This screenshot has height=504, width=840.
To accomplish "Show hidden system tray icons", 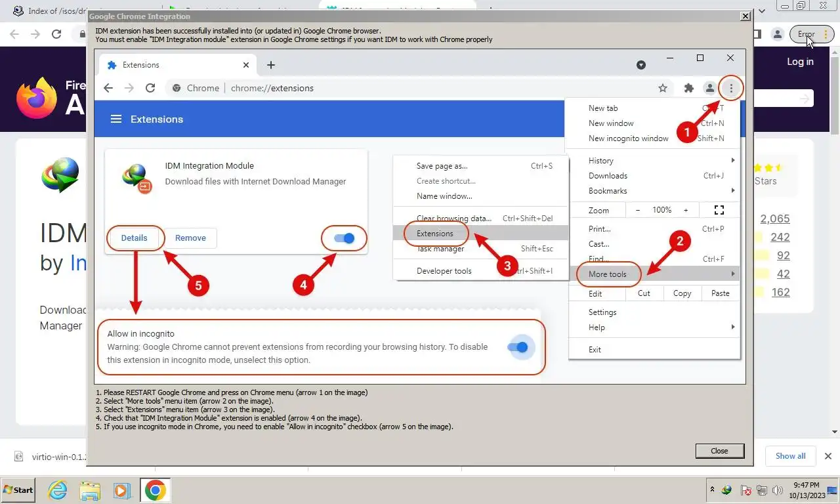I will pyautogui.click(x=712, y=490).
